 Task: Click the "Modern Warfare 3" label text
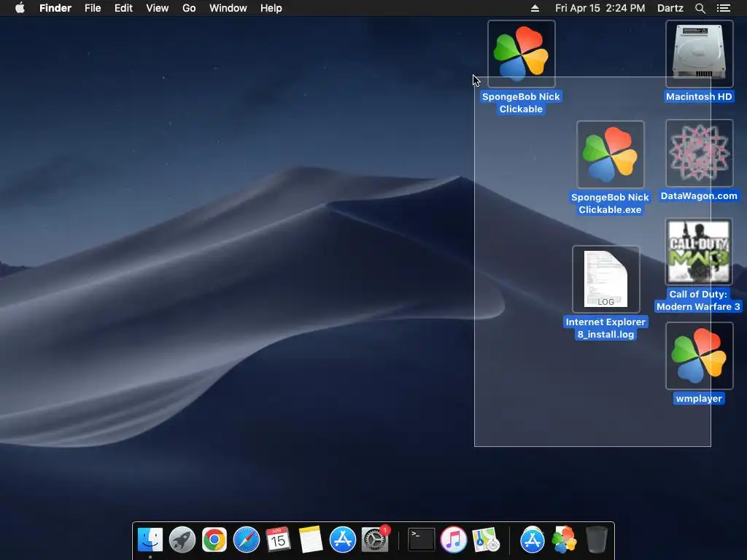click(698, 307)
